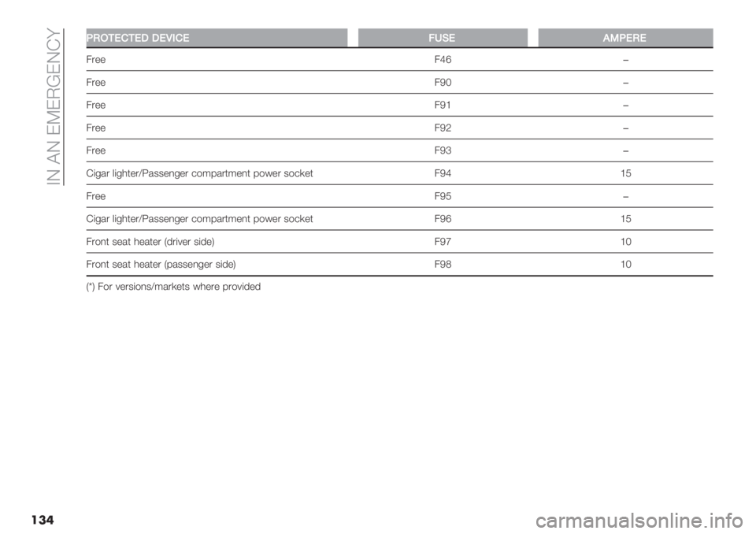
Task: Click the 'For versions/markets where provided' footnote
Action: click(173, 287)
